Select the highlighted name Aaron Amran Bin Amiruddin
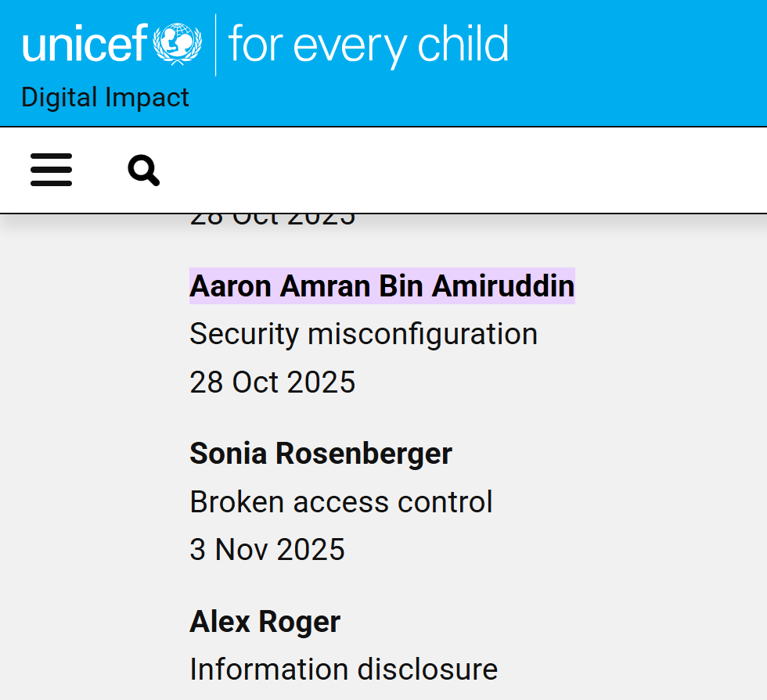767x700 pixels. tap(381, 285)
